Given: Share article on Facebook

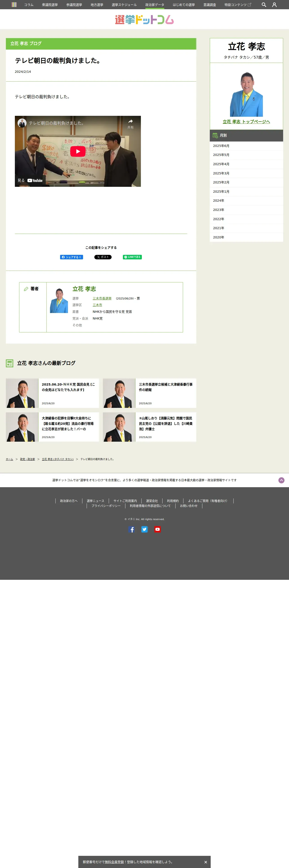Looking at the screenshot, I should coord(71,257).
